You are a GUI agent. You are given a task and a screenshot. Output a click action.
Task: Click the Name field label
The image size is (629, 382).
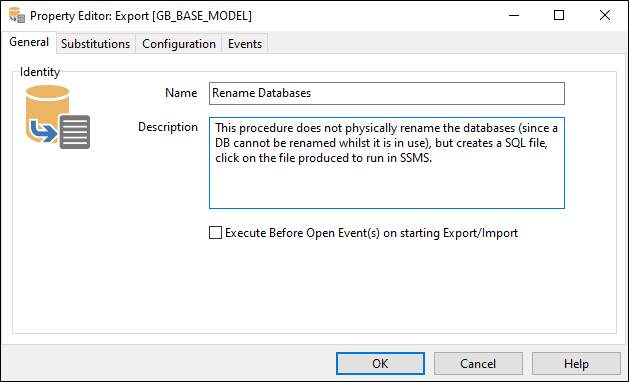pos(181,93)
